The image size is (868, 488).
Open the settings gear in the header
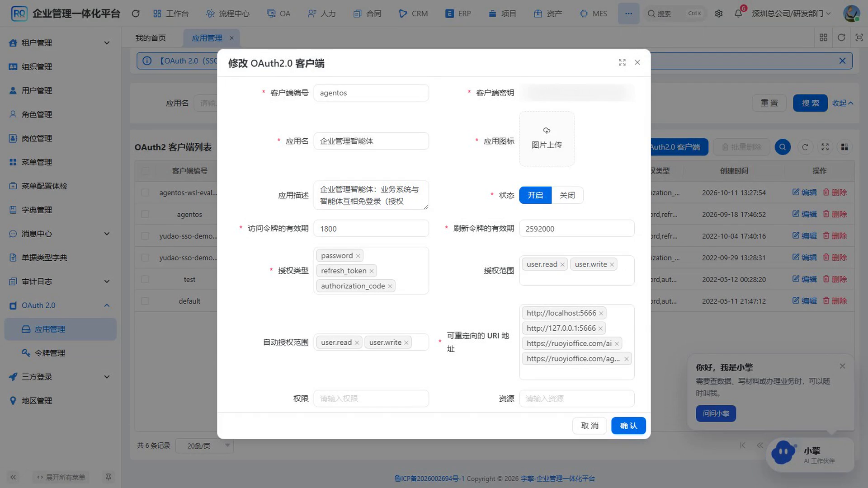point(718,14)
